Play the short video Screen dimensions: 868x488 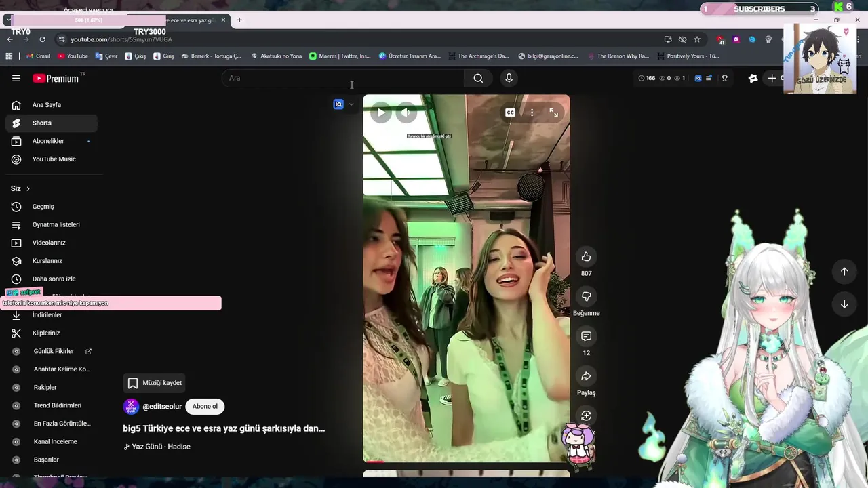click(381, 113)
